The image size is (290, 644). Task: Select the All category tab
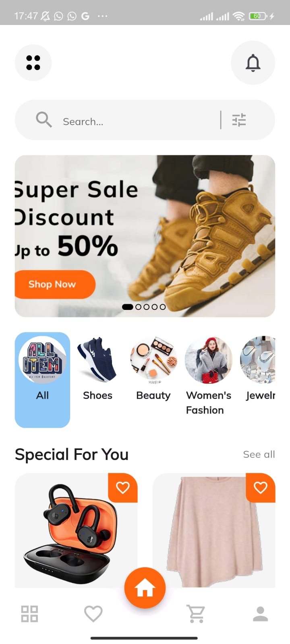[42, 380]
